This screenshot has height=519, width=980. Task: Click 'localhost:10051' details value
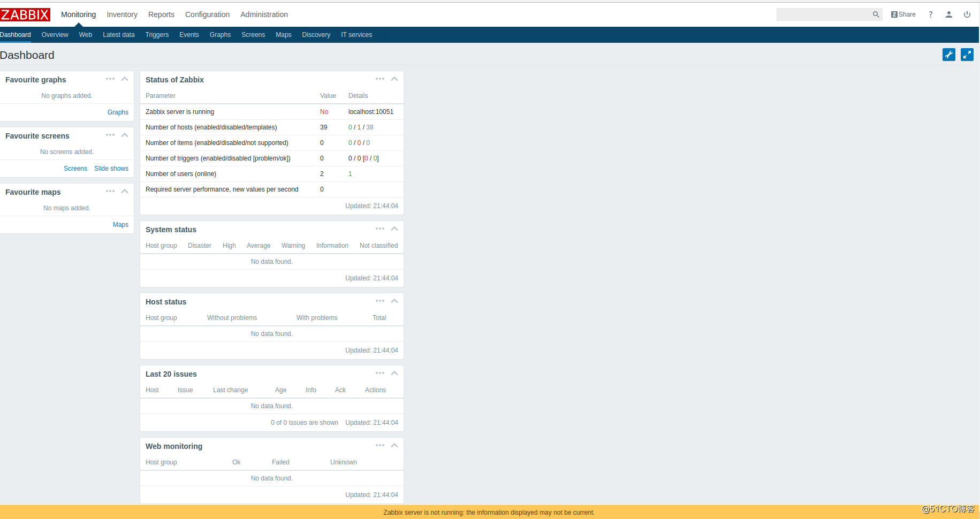click(x=371, y=112)
